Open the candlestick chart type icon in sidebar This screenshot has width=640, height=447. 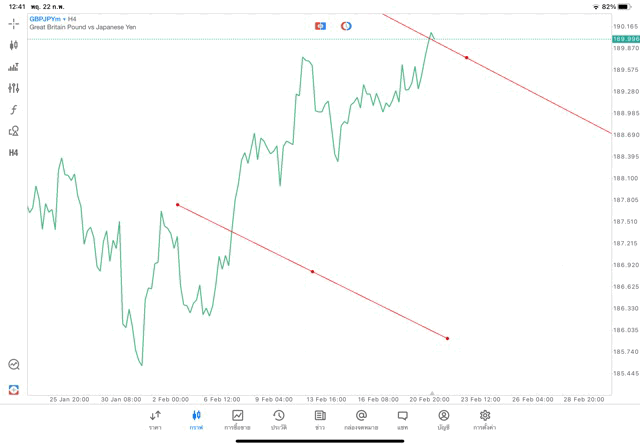14,45
